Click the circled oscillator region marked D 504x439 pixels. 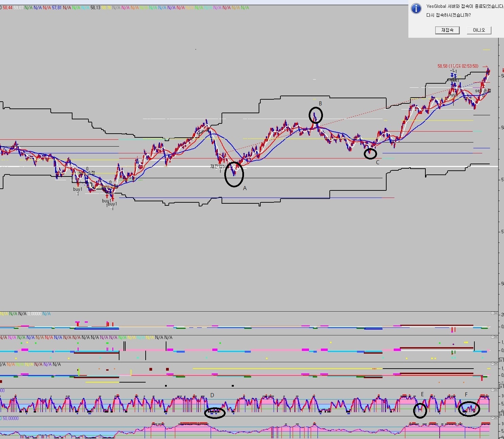click(215, 413)
